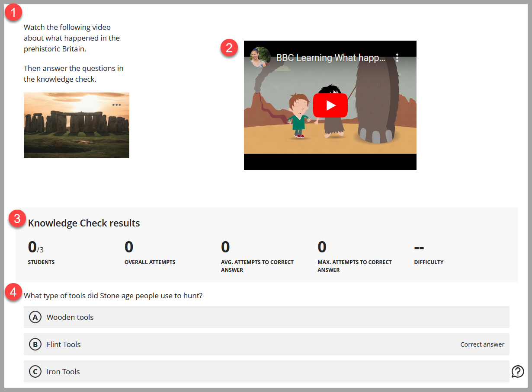Click the 'Correct answer' label
532x392 pixels.
[x=482, y=344]
